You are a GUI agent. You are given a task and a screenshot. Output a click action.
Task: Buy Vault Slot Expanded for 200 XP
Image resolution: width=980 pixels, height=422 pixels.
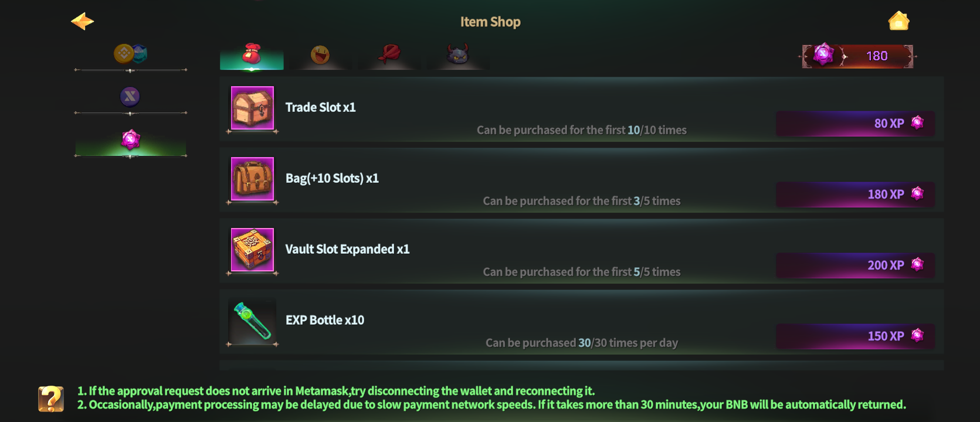point(855,266)
